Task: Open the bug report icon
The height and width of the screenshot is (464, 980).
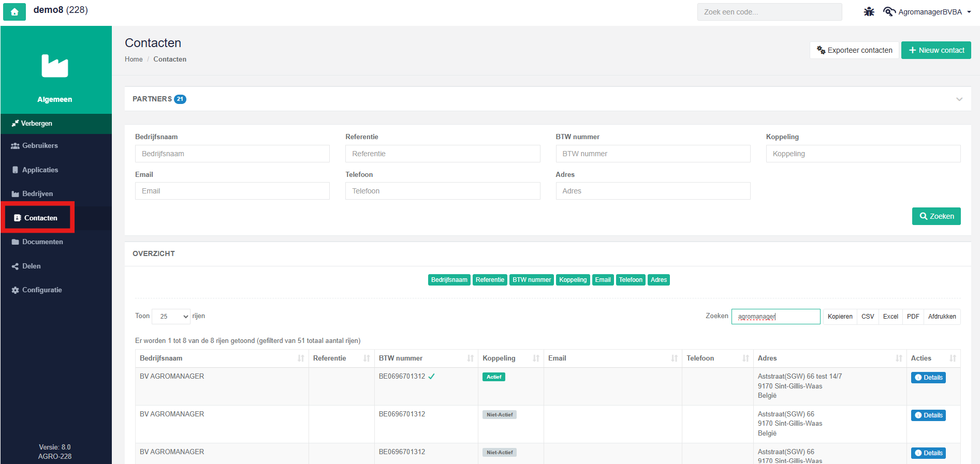Action: click(869, 12)
